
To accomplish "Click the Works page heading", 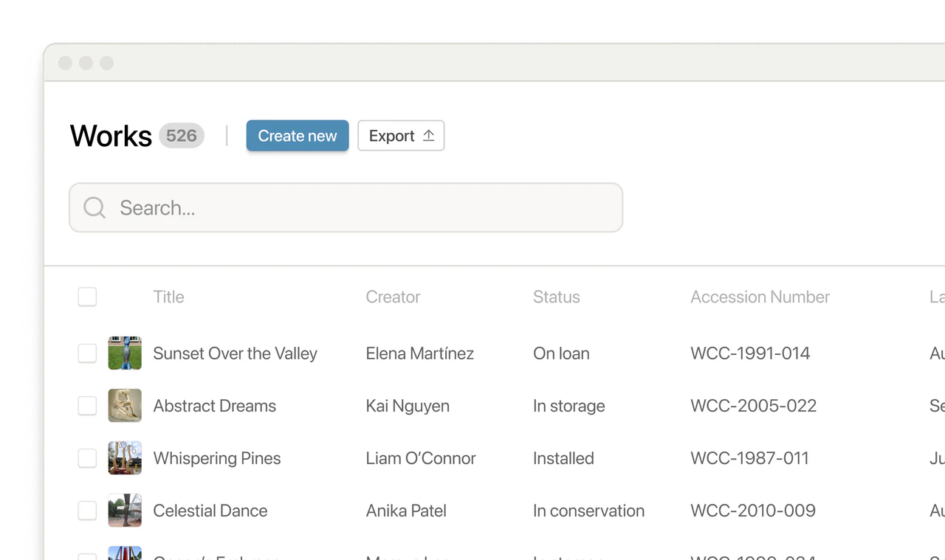I will (111, 136).
